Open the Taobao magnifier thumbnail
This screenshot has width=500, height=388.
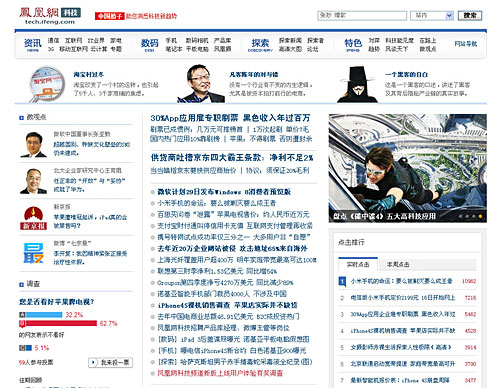(47, 84)
